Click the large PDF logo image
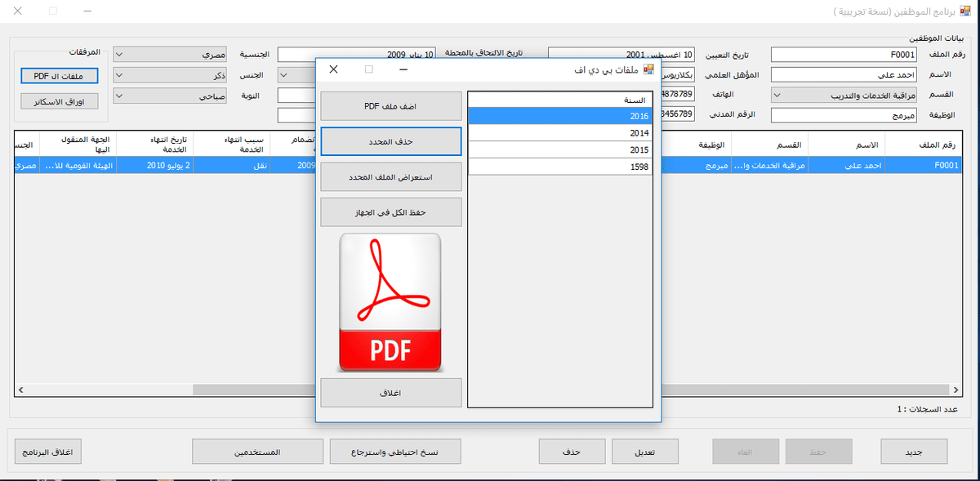The width and height of the screenshot is (980, 481). (x=390, y=303)
